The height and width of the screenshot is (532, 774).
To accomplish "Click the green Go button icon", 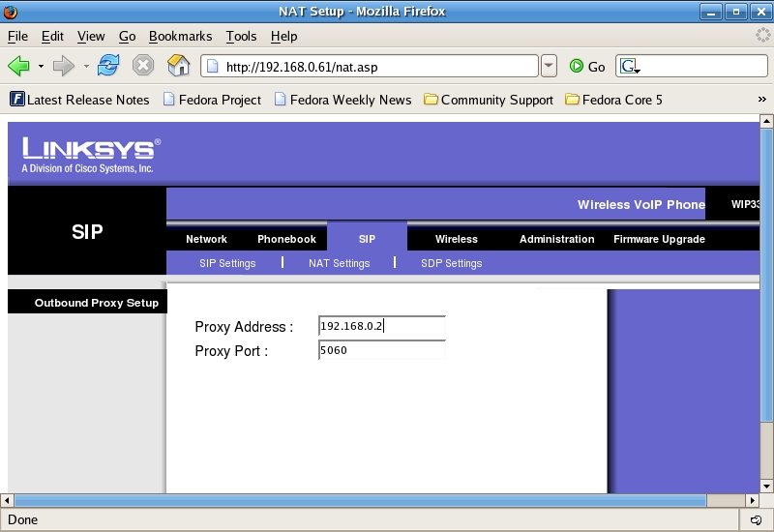I will pyautogui.click(x=578, y=67).
